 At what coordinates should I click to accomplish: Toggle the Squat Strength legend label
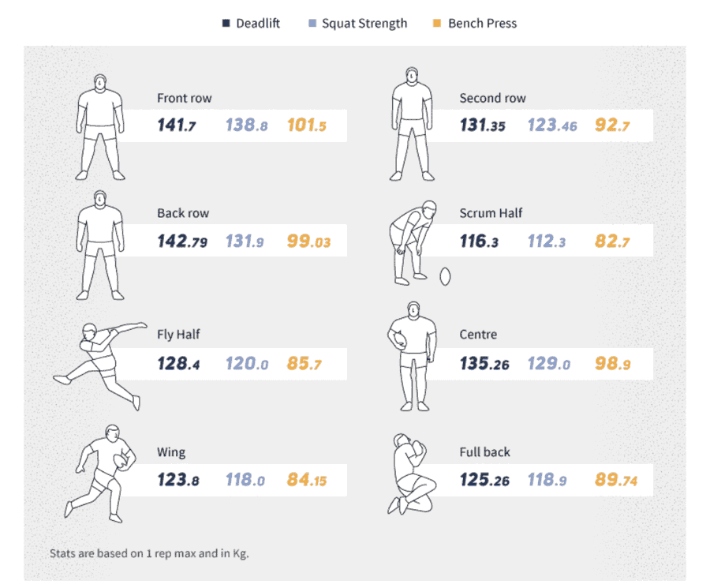click(364, 24)
